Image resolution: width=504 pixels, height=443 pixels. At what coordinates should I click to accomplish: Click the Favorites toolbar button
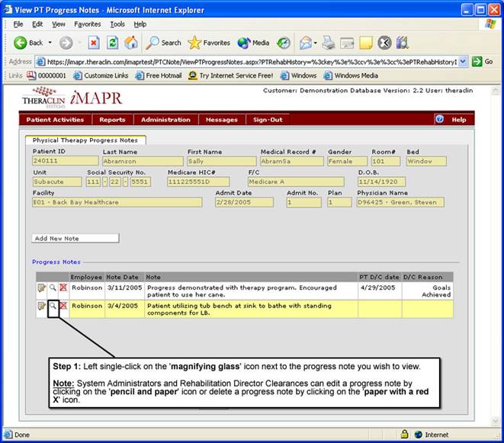click(x=209, y=43)
